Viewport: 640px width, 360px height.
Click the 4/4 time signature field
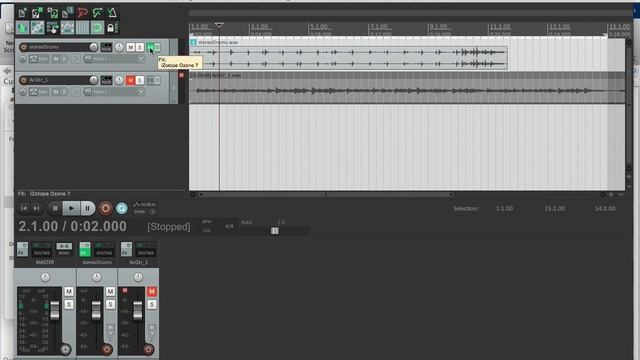pos(229,226)
